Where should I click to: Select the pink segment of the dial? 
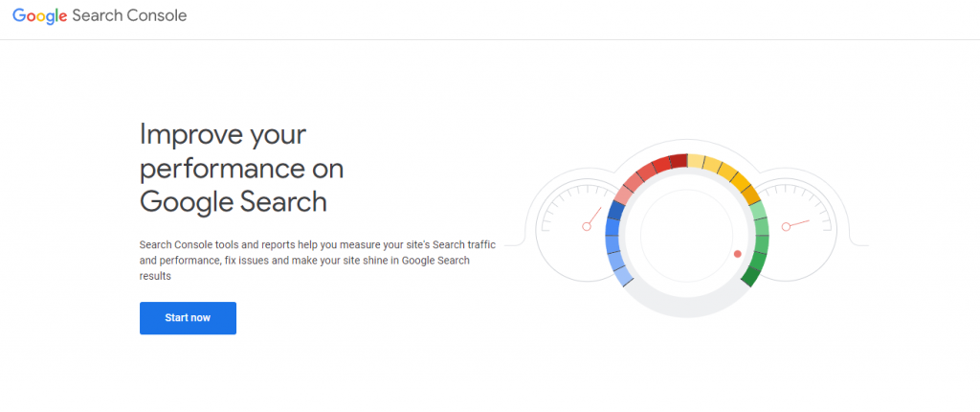tap(623, 193)
